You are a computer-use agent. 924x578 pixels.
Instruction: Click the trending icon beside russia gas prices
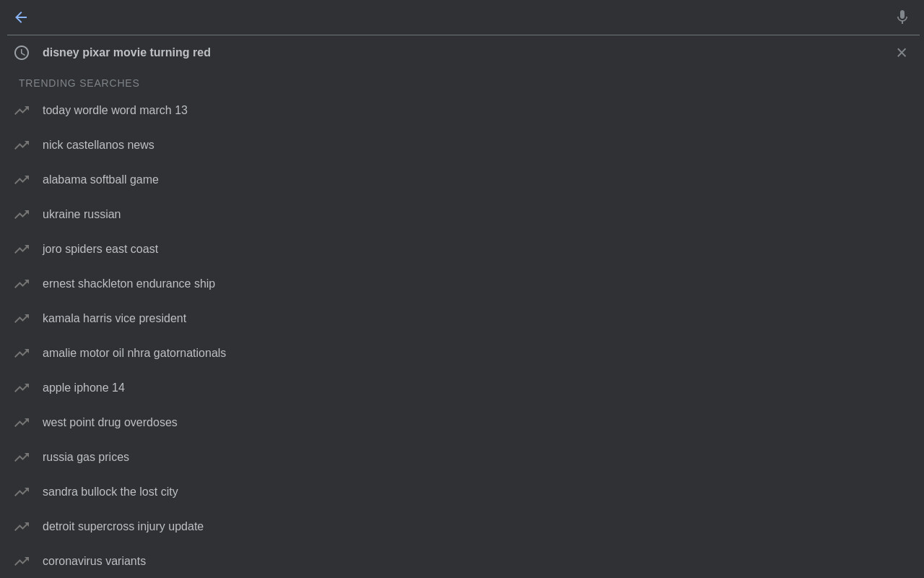pyautogui.click(x=22, y=457)
